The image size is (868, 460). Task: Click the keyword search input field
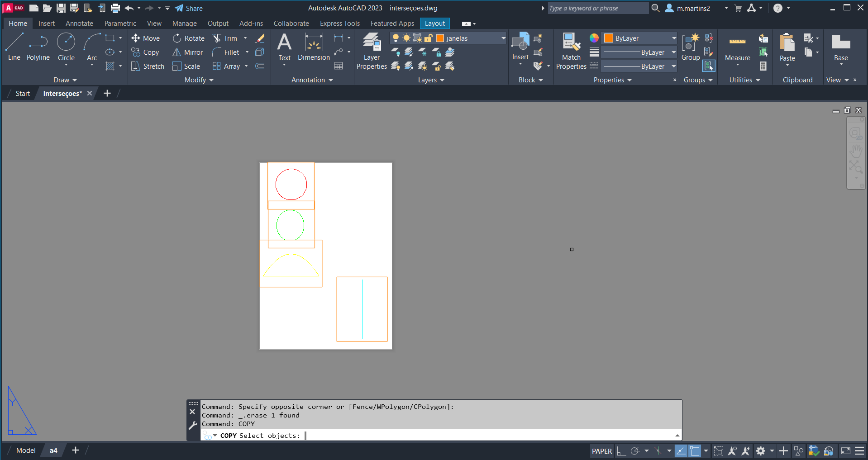(597, 8)
